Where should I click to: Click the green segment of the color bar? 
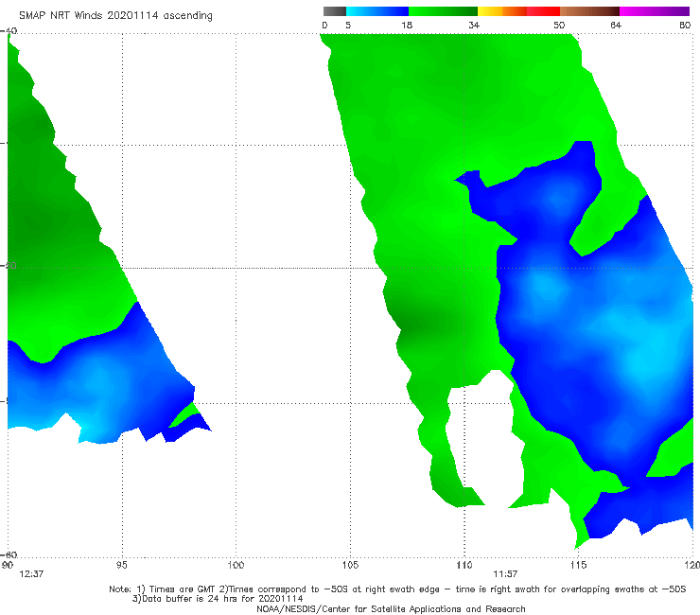tap(443, 11)
